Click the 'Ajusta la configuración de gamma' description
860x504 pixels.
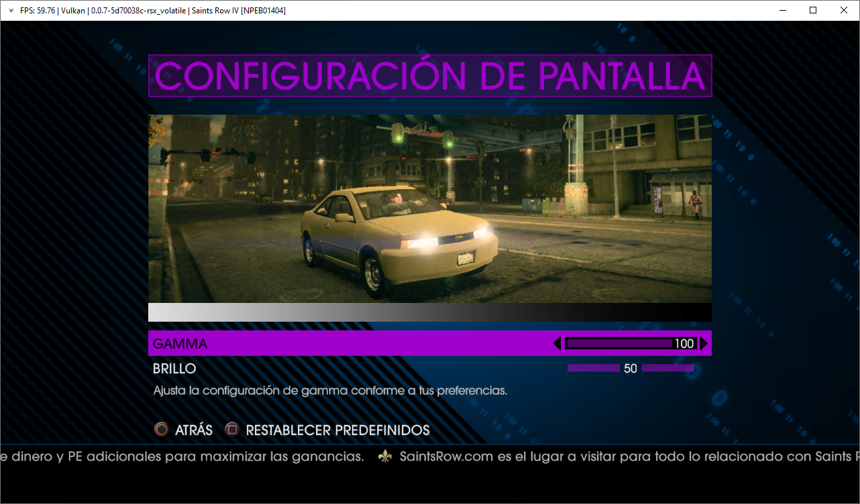pos(330,390)
